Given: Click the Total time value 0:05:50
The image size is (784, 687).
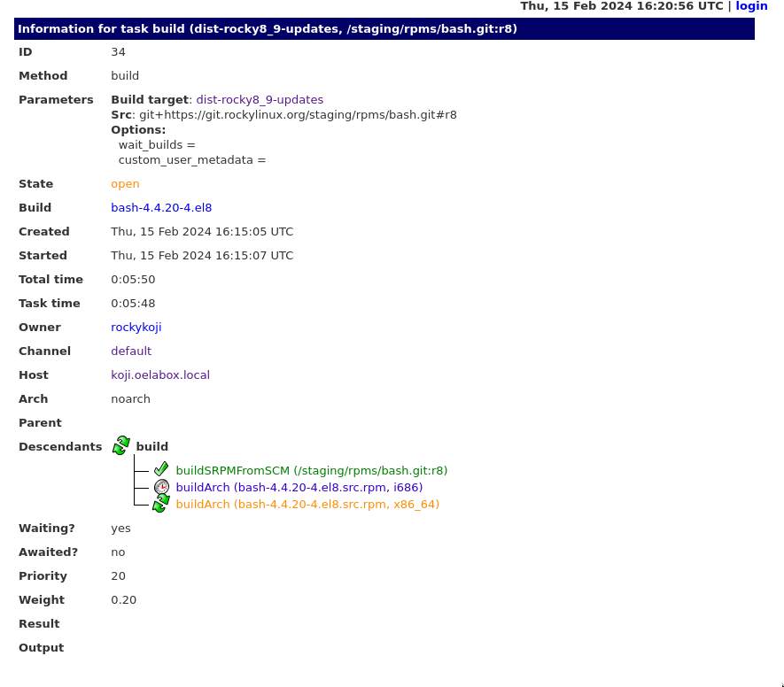Looking at the screenshot, I should [x=133, y=279].
